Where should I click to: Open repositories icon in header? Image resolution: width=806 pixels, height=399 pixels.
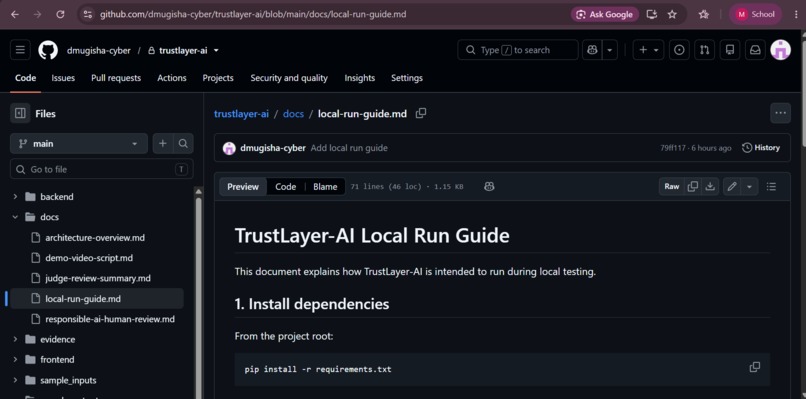click(729, 50)
